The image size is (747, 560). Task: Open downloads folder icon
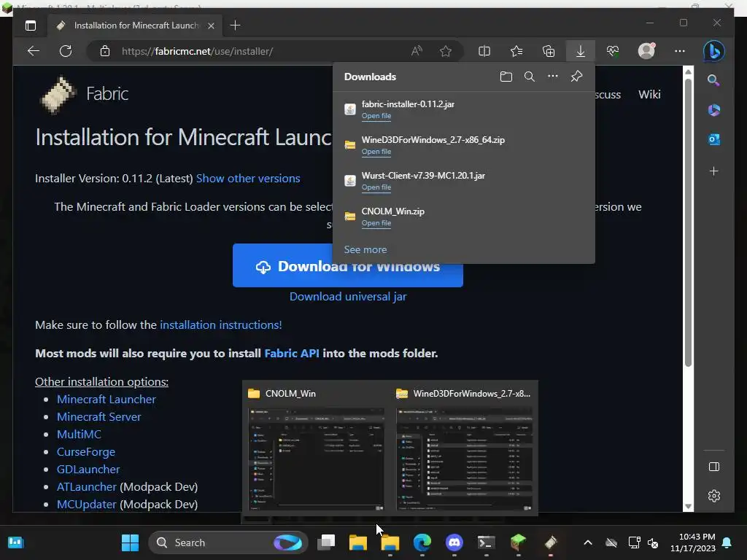click(506, 77)
